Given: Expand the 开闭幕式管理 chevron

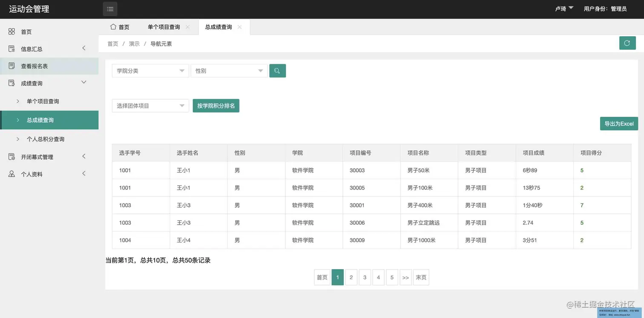Looking at the screenshot, I should [84, 156].
